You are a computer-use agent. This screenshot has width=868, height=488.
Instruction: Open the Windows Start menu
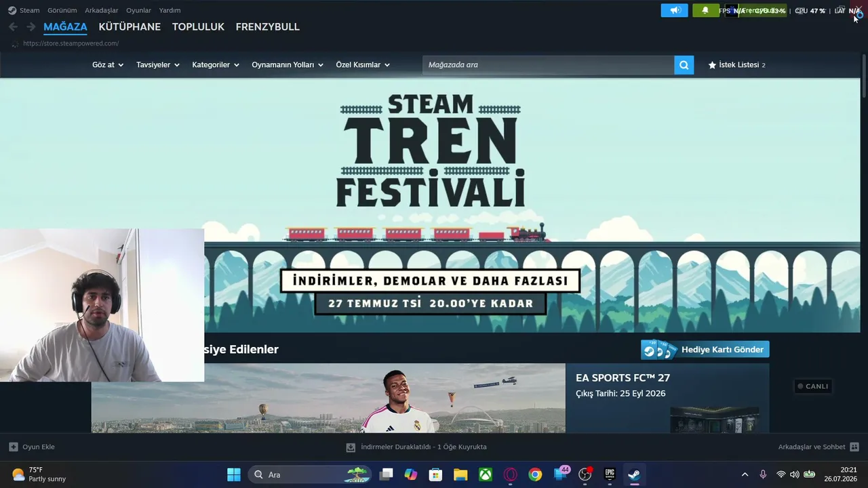(234, 474)
